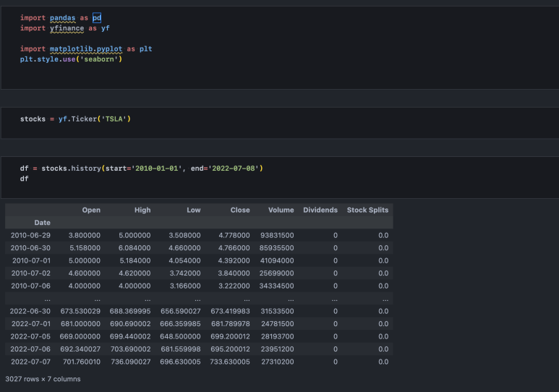Click the 'seaborn' style string
559x392 pixels.
coord(99,59)
